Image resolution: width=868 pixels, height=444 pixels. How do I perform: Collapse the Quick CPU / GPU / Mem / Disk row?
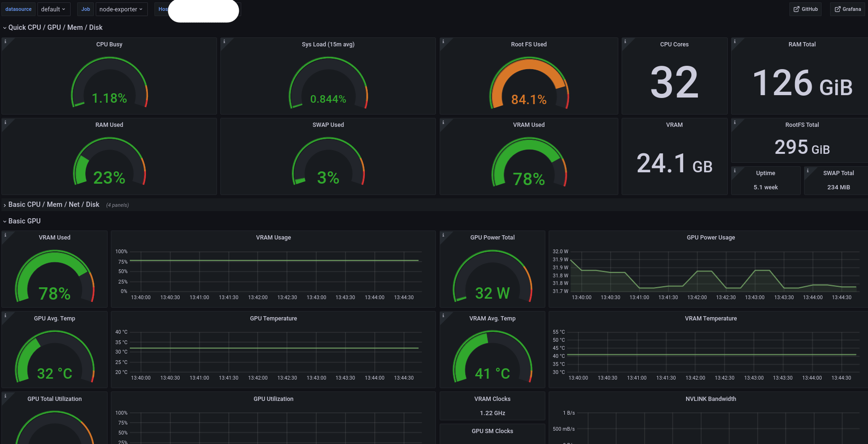point(52,27)
